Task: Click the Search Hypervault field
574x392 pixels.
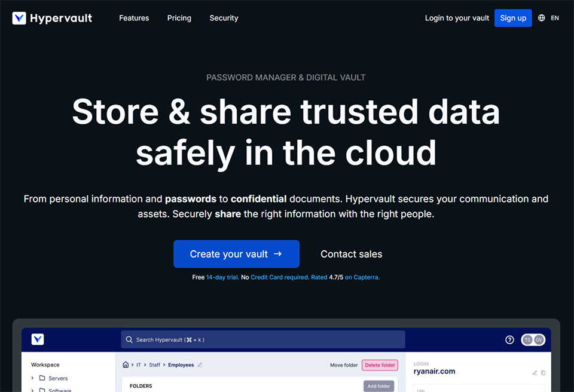Action: (x=263, y=339)
